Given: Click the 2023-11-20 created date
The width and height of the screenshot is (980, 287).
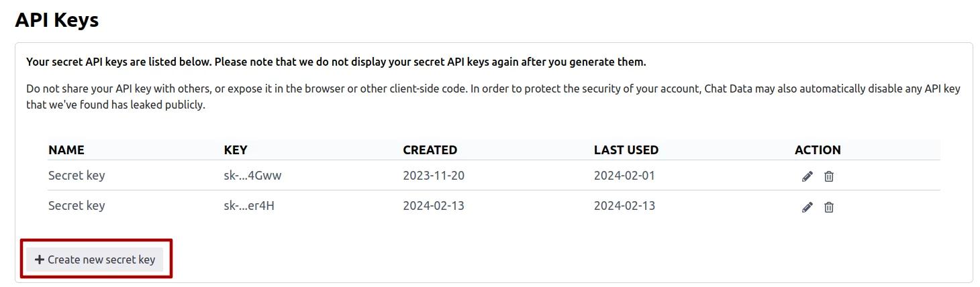Looking at the screenshot, I should click(433, 176).
